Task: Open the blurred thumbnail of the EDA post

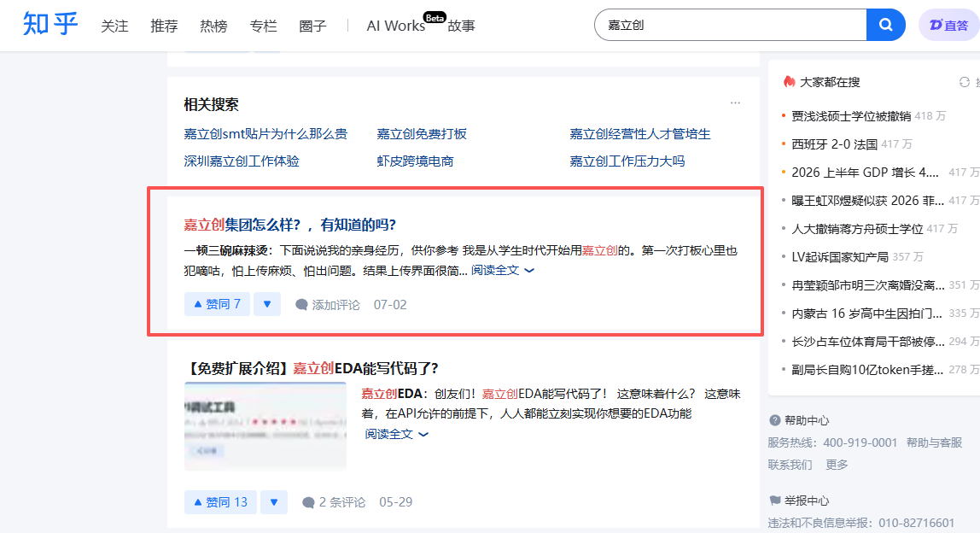Action: pyautogui.click(x=265, y=426)
